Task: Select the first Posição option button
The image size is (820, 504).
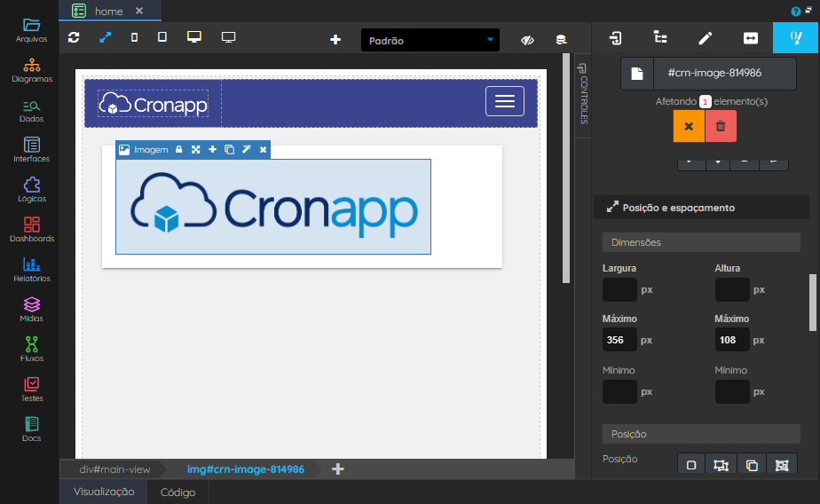Action: click(x=691, y=465)
